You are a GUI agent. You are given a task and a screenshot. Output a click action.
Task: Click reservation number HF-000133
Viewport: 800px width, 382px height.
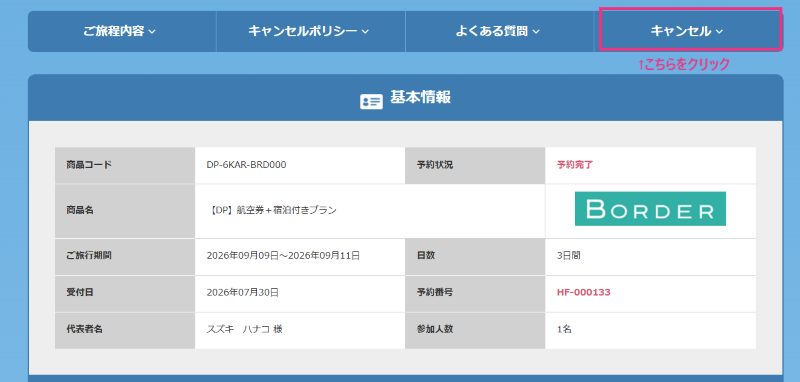pos(584,292)
